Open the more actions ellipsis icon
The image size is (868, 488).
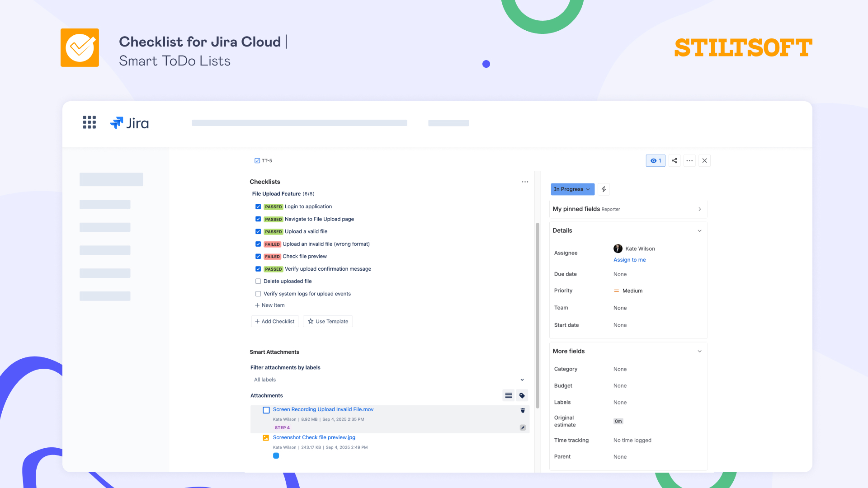(x=689, y=160)
